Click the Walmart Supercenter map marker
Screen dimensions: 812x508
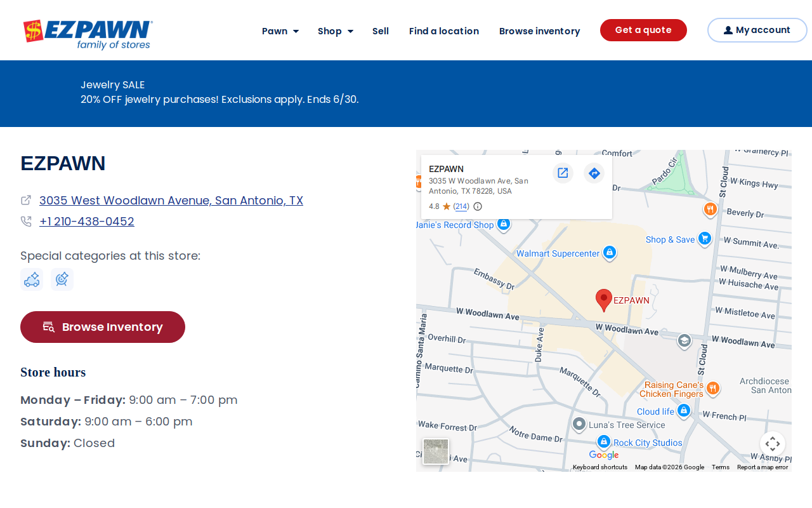click(609, 253)
